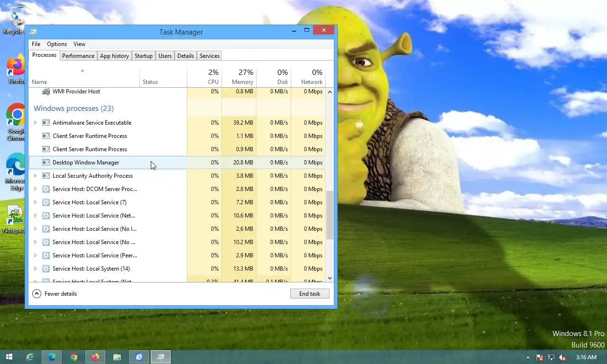Open File Explorer from the taskbar
The width and height of the screenshot is (607, 364).
click(117, 357)
